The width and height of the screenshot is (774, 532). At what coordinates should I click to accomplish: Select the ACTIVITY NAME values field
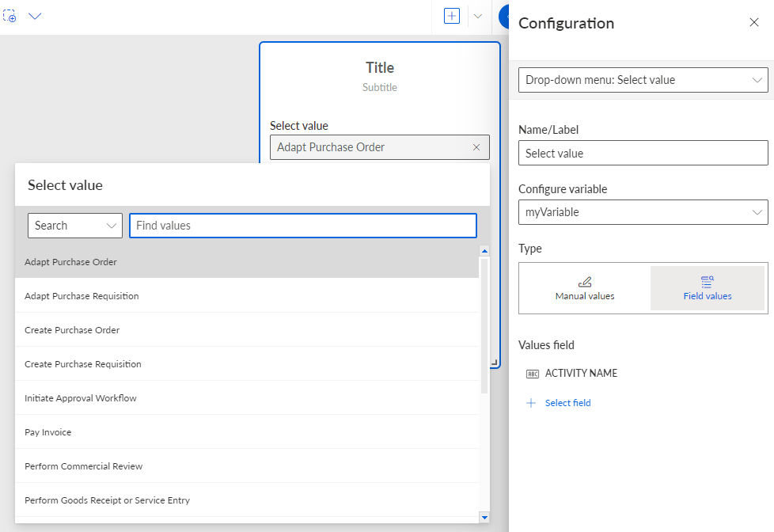coord(581,374)
